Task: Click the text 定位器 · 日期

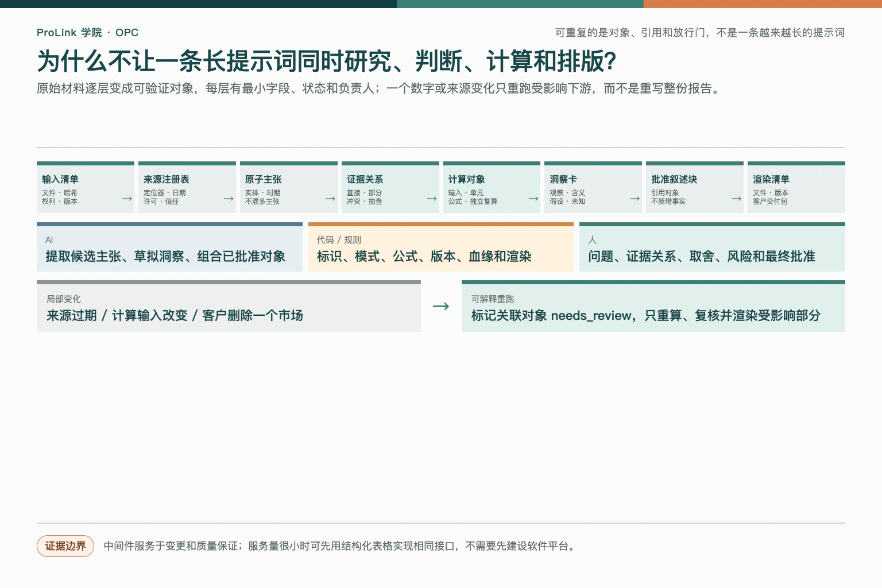Action: coord(165,193)
